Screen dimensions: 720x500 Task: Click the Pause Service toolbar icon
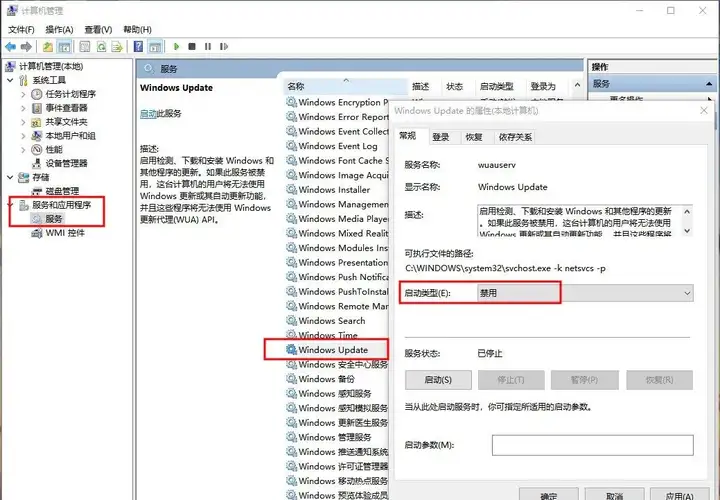click(x=208, y=46)
